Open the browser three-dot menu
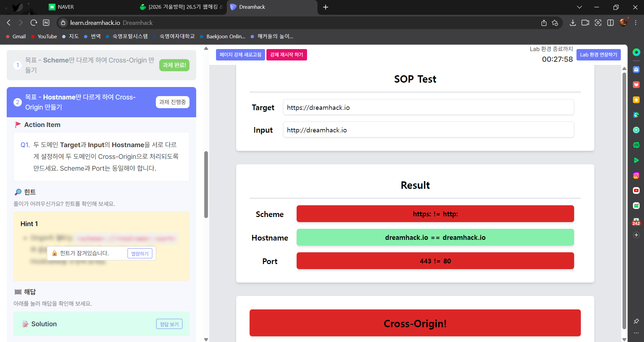 pos(636,23)
